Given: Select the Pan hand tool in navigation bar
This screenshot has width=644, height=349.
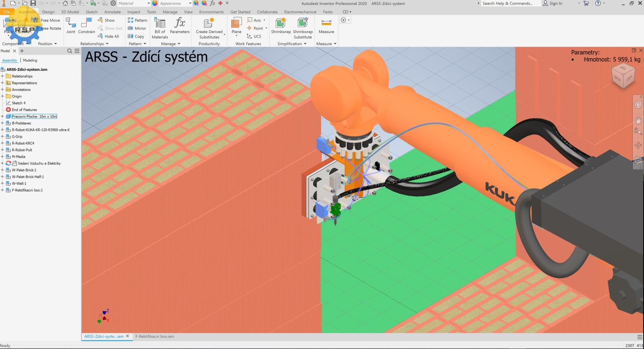Looking at the screenshot, I should (x=638, y=119).
